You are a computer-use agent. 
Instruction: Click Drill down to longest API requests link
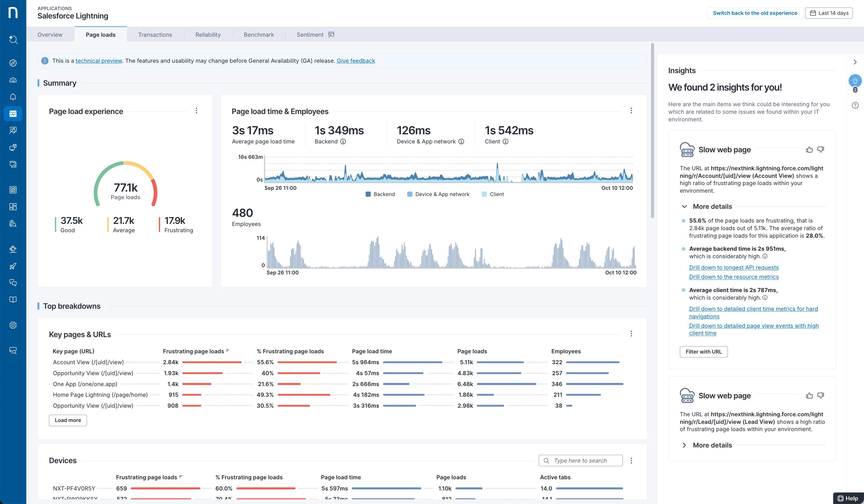tap(734, 267)
